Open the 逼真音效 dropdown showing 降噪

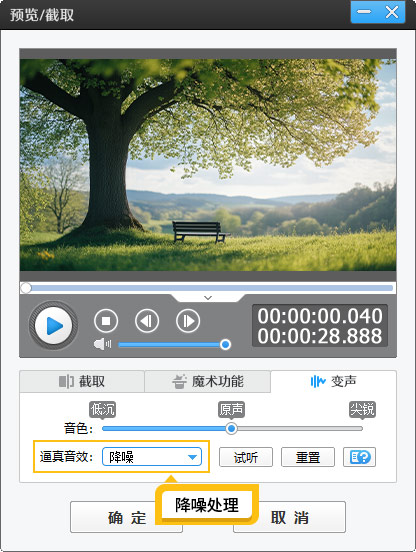152,457
